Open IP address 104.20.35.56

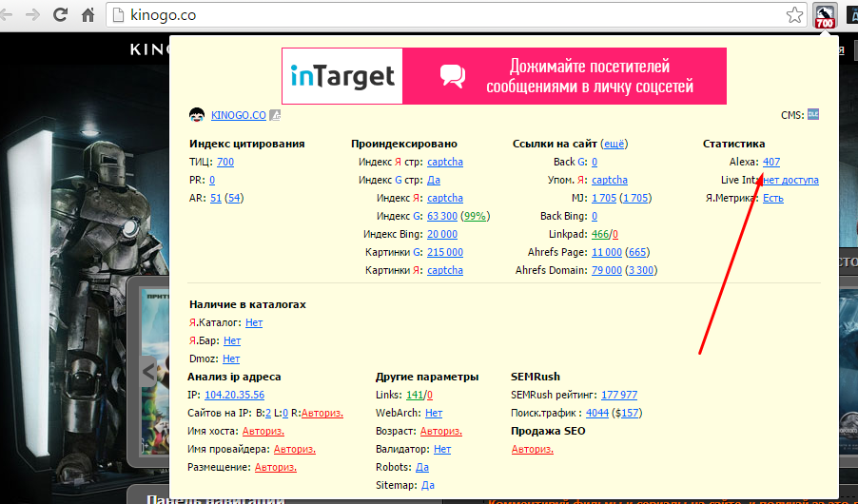(x=235, y=395)
